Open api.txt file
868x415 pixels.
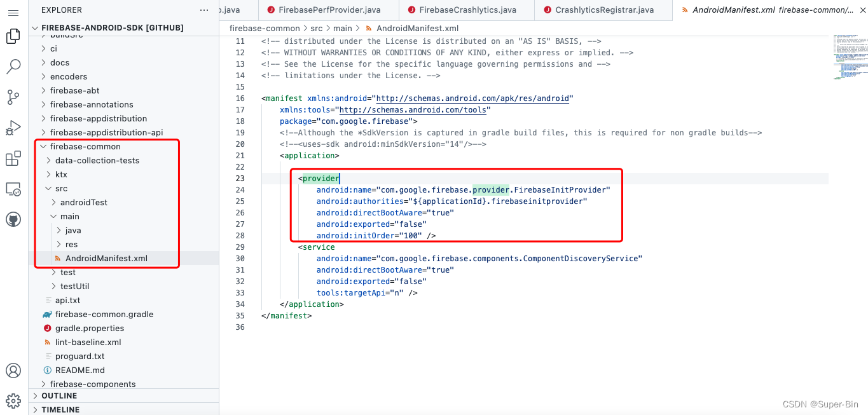click(x=124, y=300)
